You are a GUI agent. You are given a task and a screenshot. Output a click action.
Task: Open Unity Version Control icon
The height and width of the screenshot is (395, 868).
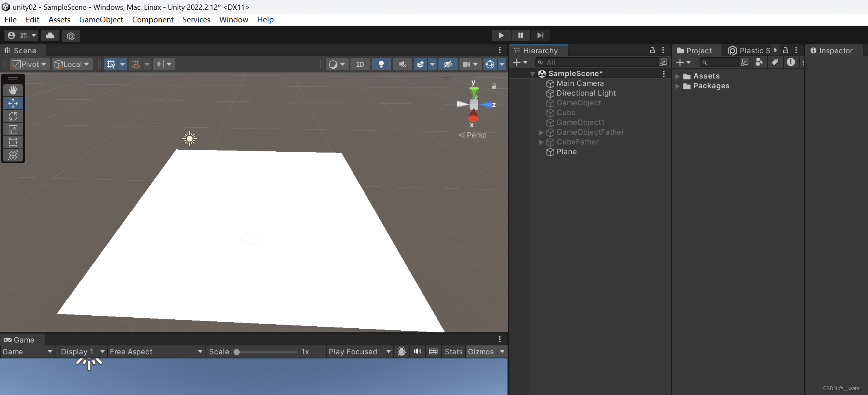pos(71,36)
